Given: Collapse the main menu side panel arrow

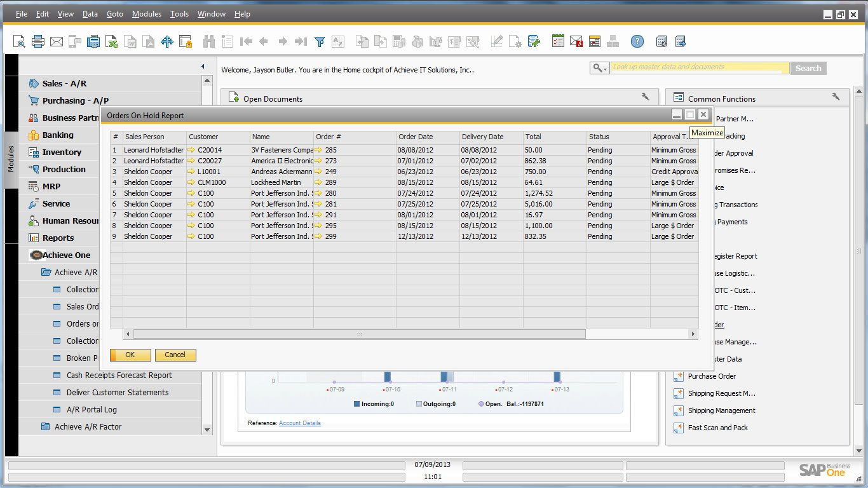Looking at the screenshot, I should [x=203, y=66].
